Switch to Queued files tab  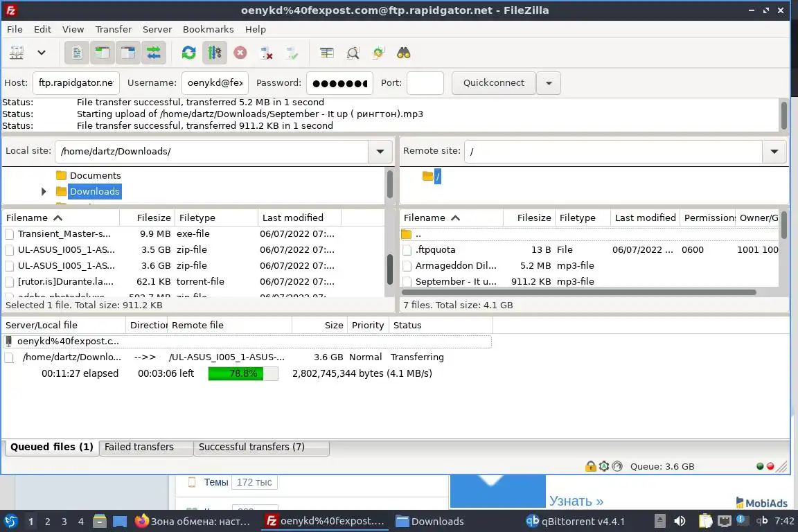pyautogui.click(x=51, y=447)
